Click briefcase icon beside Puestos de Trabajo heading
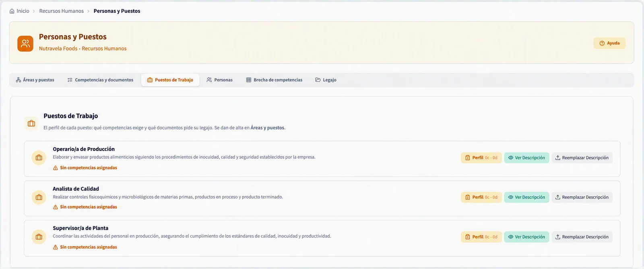The height and width of the screenshot is (269, 644). coord(31,123)
